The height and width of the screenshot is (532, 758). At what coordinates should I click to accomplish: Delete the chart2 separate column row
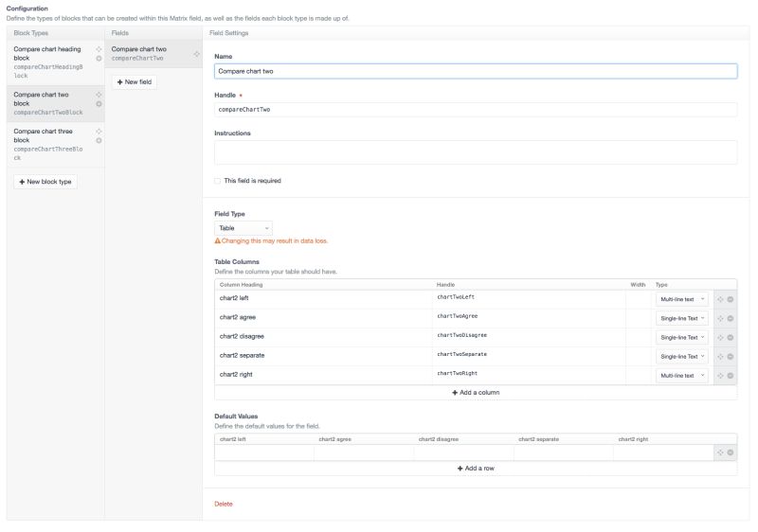[731, 356]
